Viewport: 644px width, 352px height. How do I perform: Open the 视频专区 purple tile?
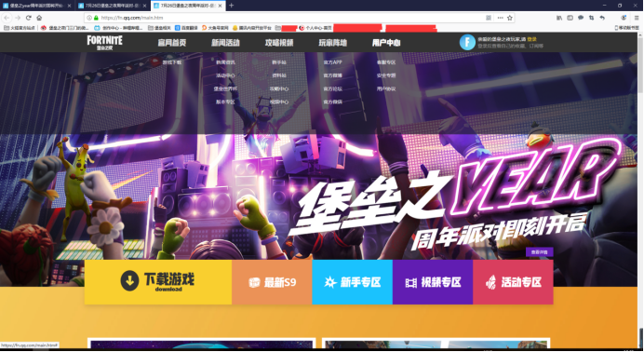pos(433,282)
